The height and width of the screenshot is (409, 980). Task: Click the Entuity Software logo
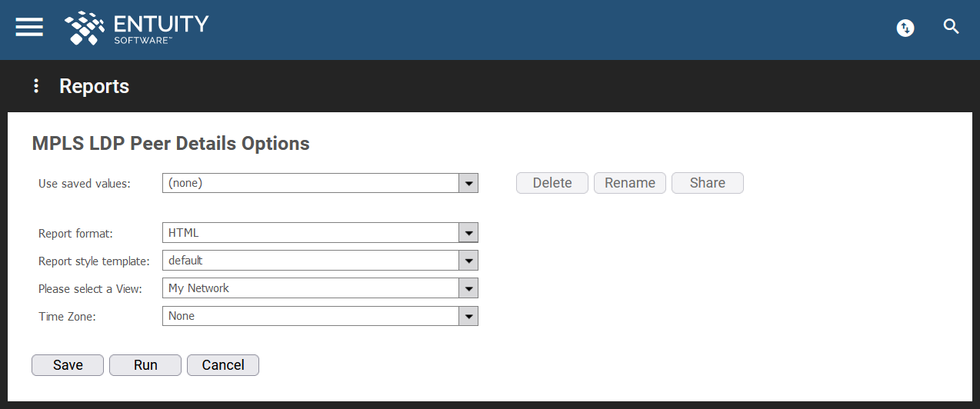(x=137, y=28)
